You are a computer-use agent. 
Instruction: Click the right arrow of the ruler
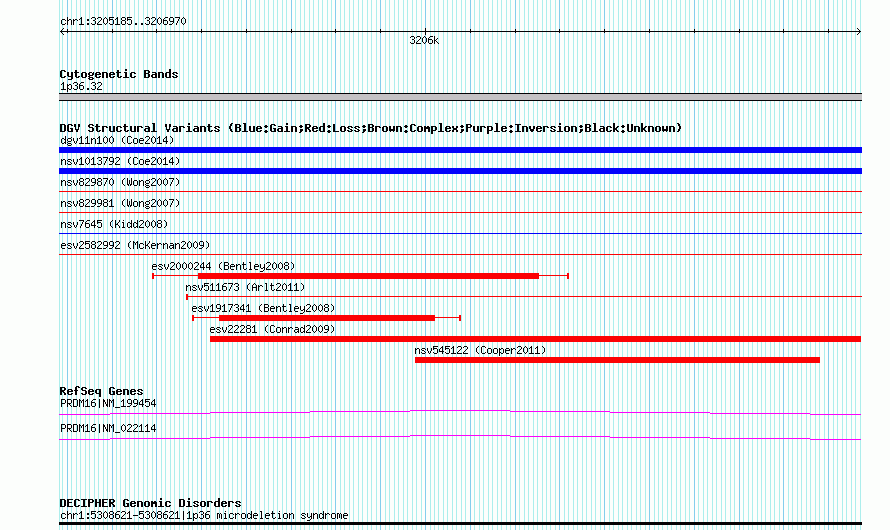pyautogui.click(x=858, y=32)
